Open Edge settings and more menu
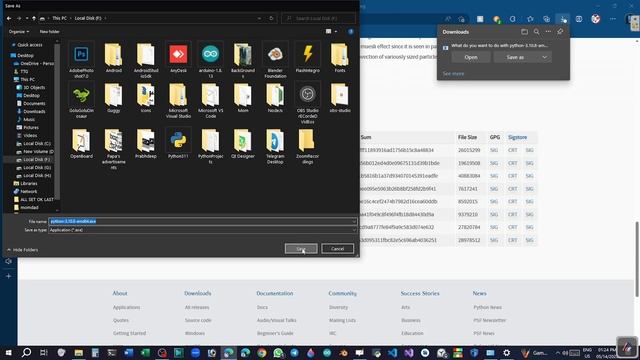The height and width of the screenshot is (360, 640). [x=613, y=19]
